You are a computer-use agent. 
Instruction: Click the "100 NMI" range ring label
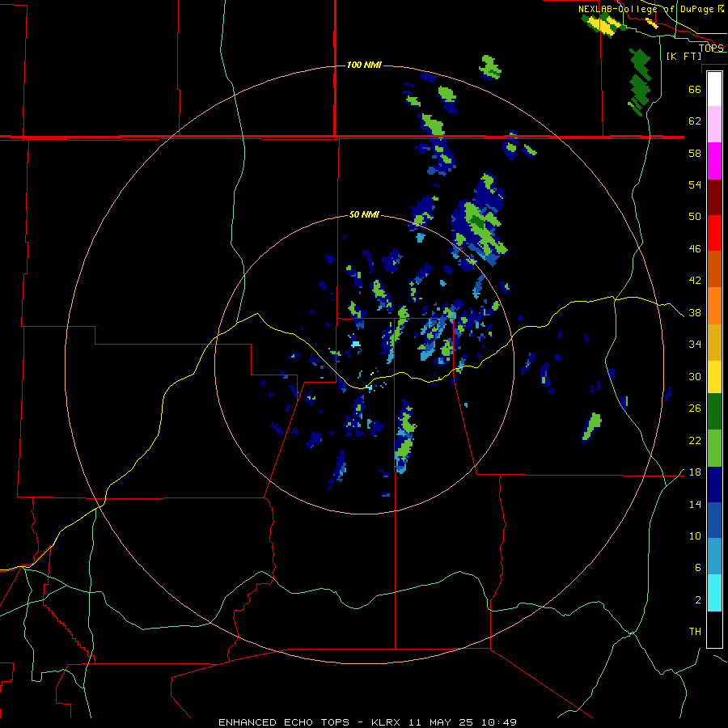point(364,65)
